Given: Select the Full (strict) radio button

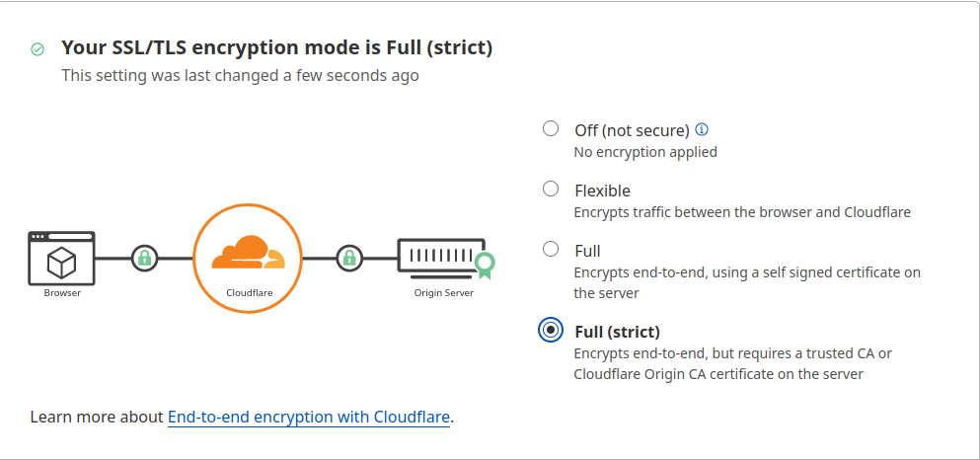Looking at the screenshot, I should pyautogui.click(x=551, y=331).
